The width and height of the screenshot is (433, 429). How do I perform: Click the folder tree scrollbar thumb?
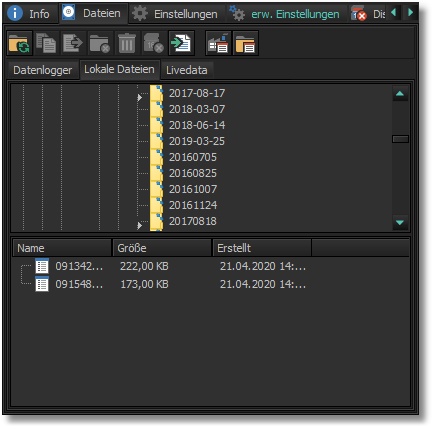point(400,139)
